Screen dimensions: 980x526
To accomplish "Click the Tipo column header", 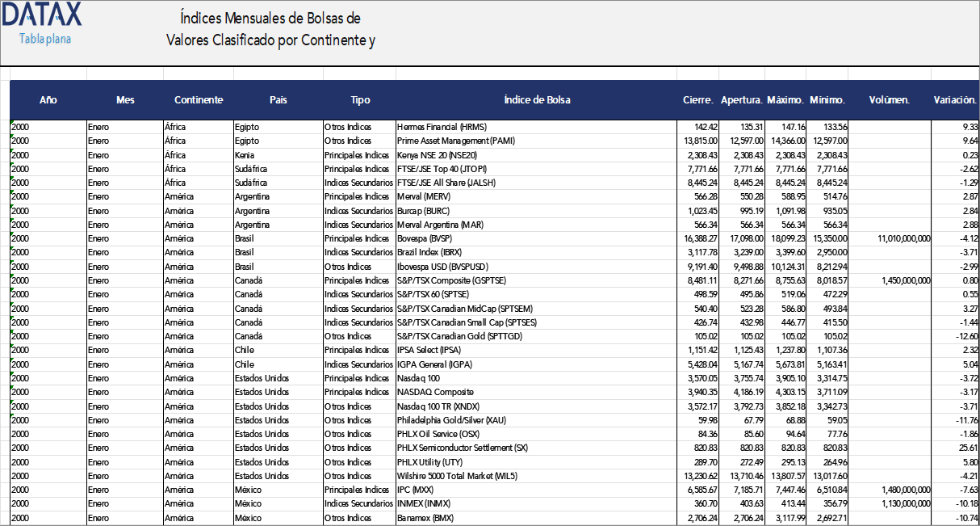I will [360, 100].
